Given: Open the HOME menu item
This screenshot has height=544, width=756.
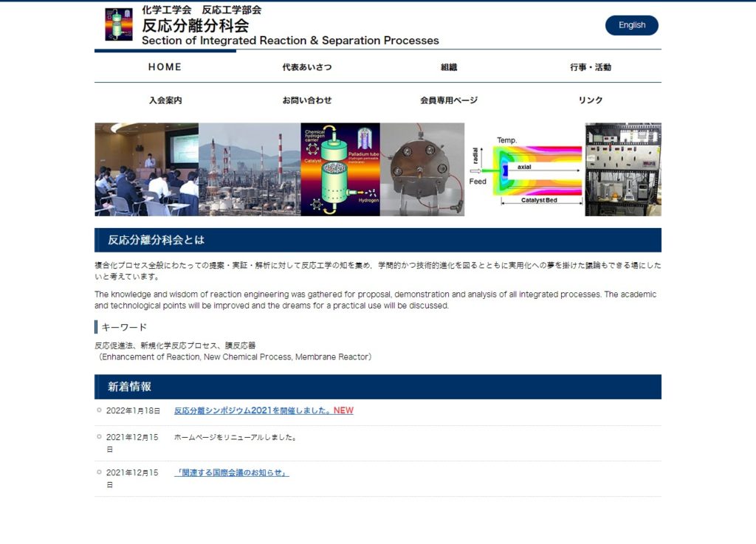Looking at the screenshot, I should pyautogui.click(x=165, y=67).
